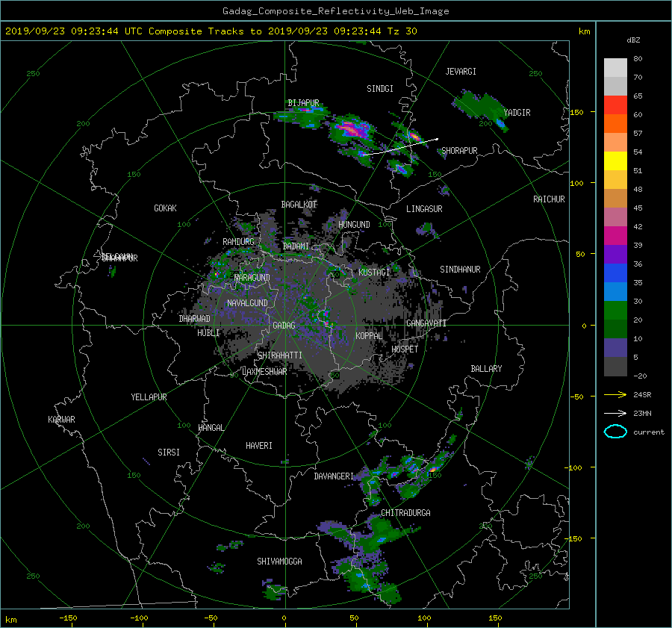Click the GADAG radar center label

284,326
